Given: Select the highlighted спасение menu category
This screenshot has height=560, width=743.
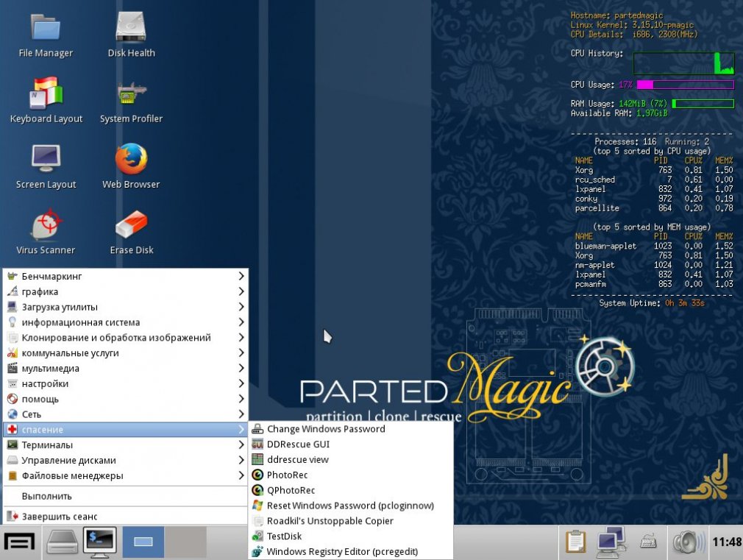Looking at the screenshot, I should point(126,430).
